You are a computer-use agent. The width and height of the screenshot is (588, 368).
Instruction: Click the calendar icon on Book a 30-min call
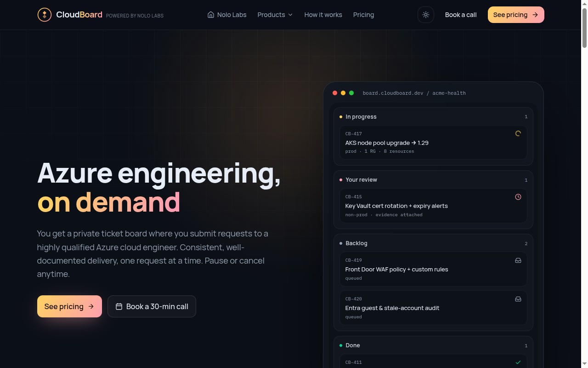click(x=119, y=306)
